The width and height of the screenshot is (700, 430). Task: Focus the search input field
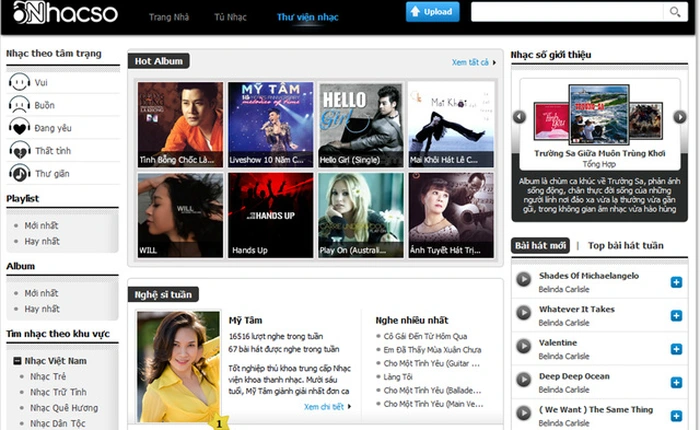pos(563,13)
